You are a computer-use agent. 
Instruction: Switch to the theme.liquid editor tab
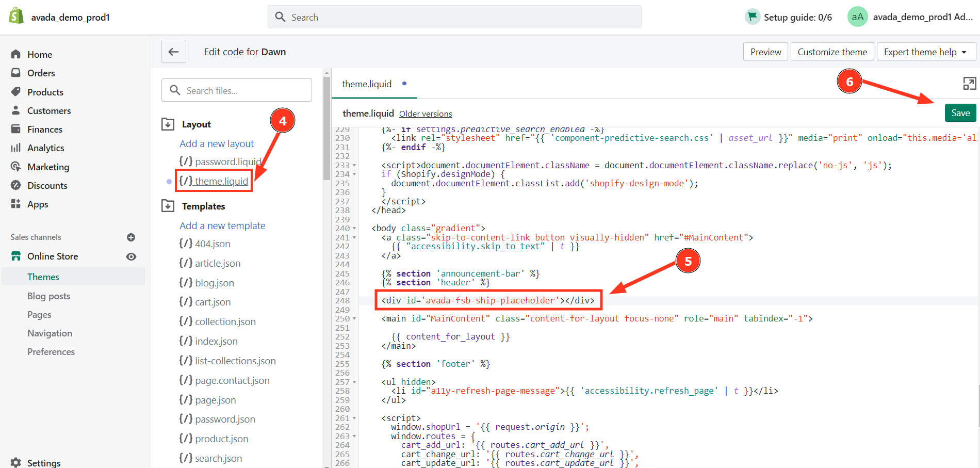point(374,84)
